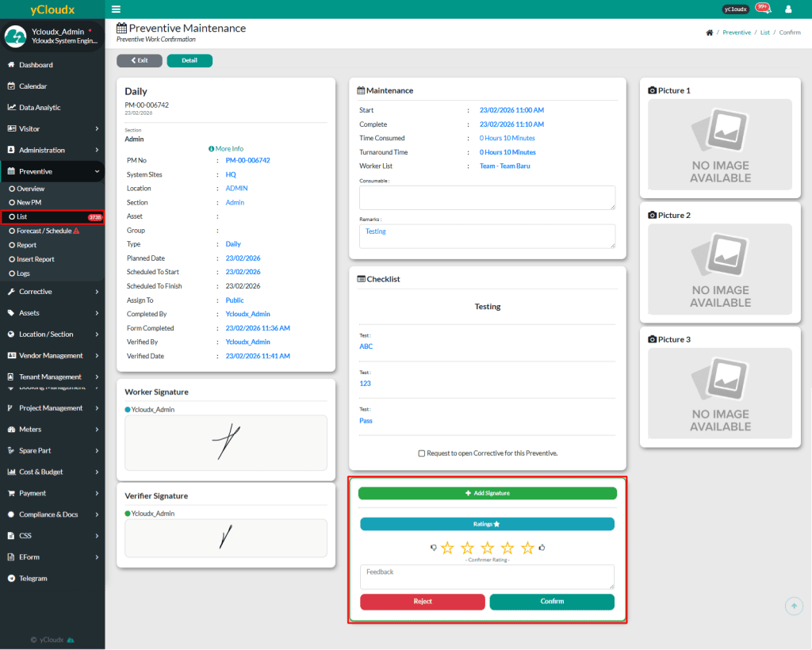Collapse the Preventive sidebar menu
812x650 pixels.
tap(52, 171)
